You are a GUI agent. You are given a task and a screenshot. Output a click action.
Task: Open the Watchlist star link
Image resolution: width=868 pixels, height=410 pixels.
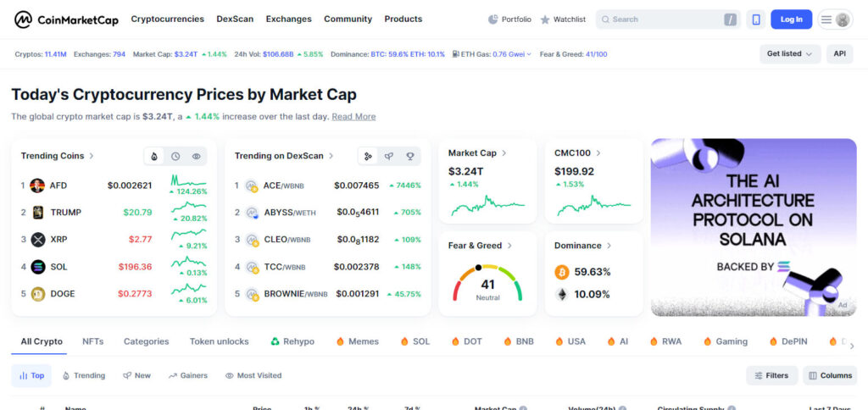(563, 19)
